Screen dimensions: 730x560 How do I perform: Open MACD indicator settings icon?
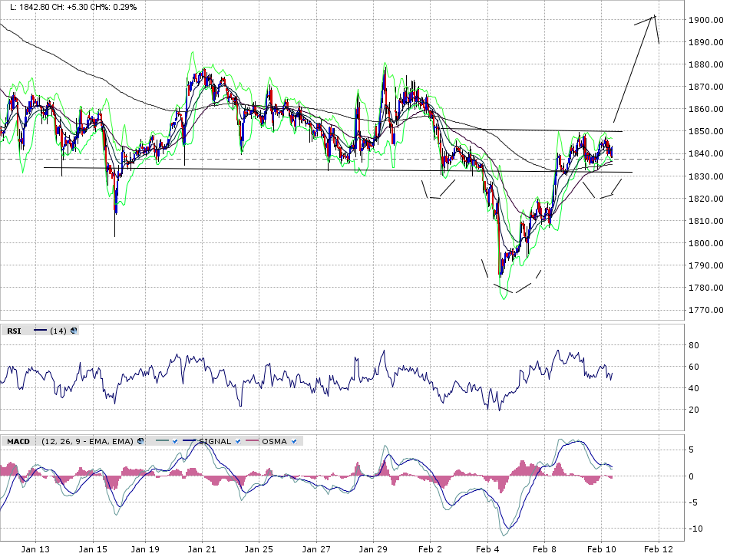(x=141, y=441)
